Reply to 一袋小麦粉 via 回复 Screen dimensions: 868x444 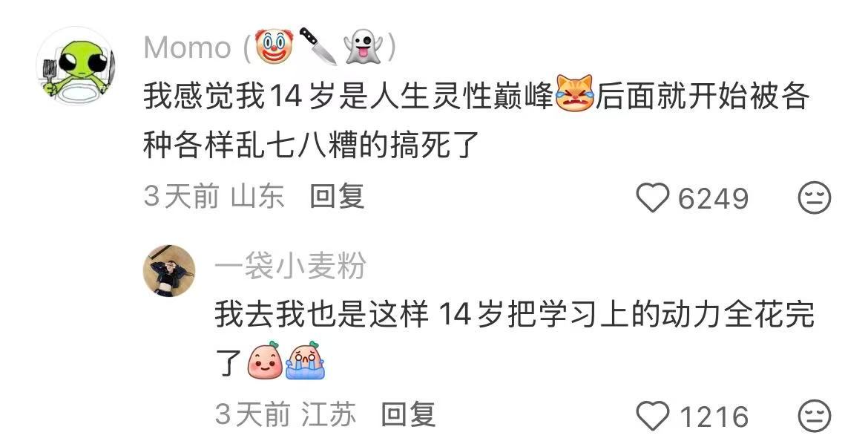coord(409,414)
